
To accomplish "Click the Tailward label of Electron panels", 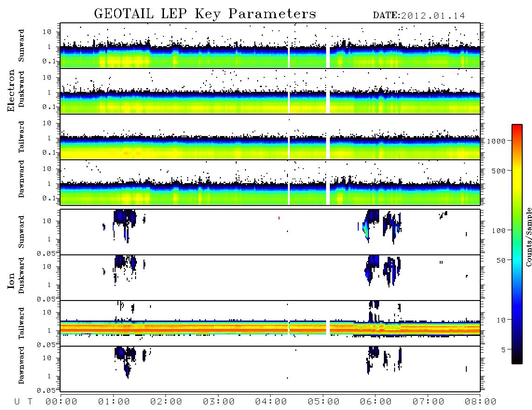I will [21, 137].
